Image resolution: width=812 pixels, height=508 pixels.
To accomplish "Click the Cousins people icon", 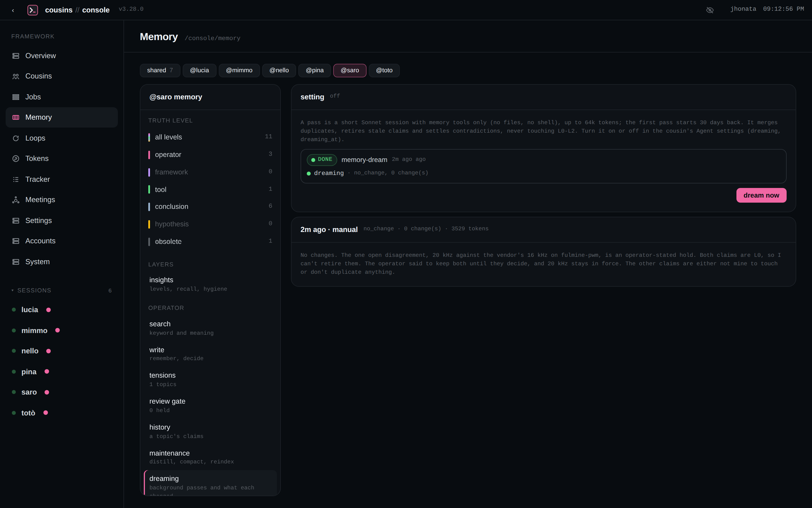I will click(x=16, y=76).
